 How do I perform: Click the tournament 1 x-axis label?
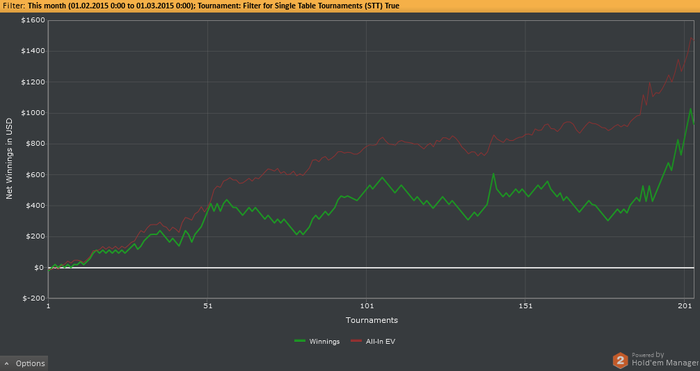[48, 306]
